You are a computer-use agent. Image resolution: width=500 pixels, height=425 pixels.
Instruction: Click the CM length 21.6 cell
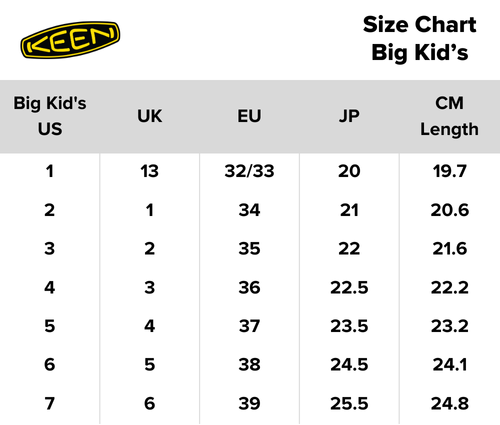[x=450, y=249]
